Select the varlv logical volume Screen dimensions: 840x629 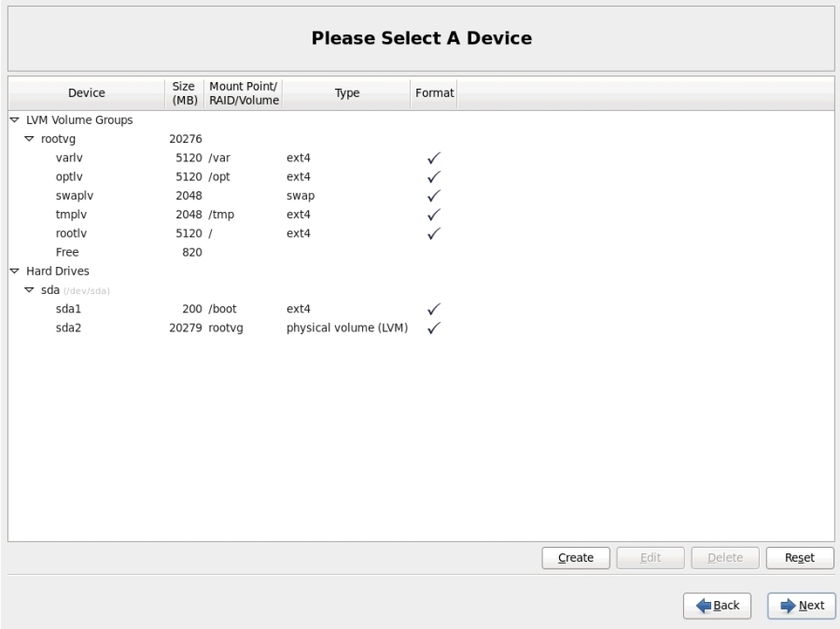coord(69,158)
